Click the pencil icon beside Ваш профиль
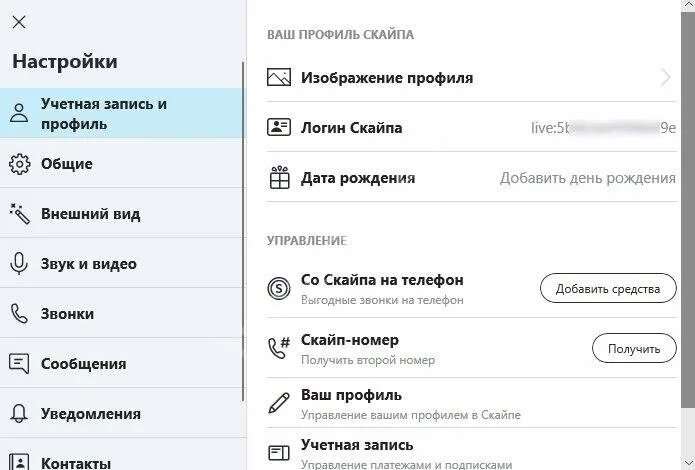 click(279, 403)
